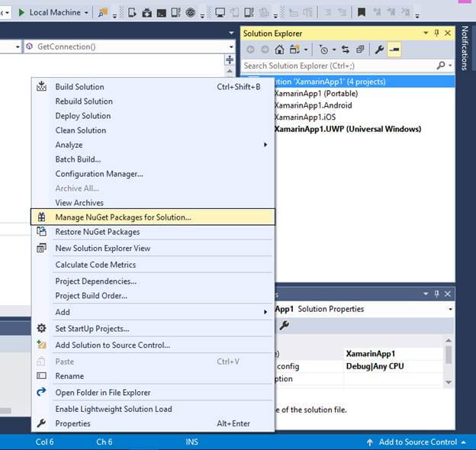
Task: Select Rename in context menu
Action: (x=153, y=376)
